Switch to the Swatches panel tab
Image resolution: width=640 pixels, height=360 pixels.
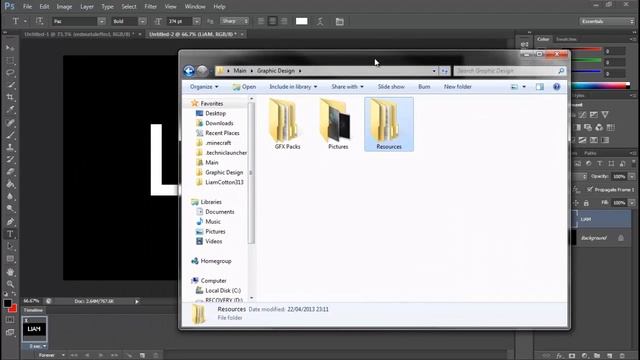[566, 39]
